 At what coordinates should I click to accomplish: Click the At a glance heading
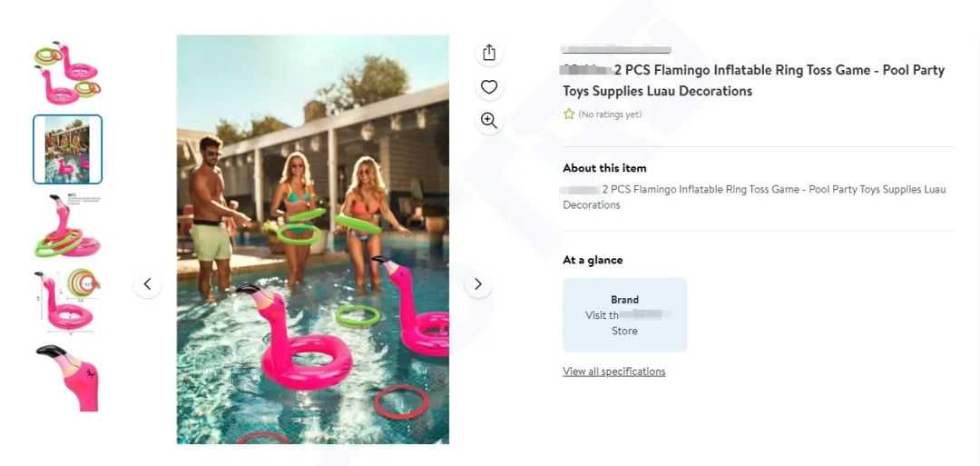(593, 260)
